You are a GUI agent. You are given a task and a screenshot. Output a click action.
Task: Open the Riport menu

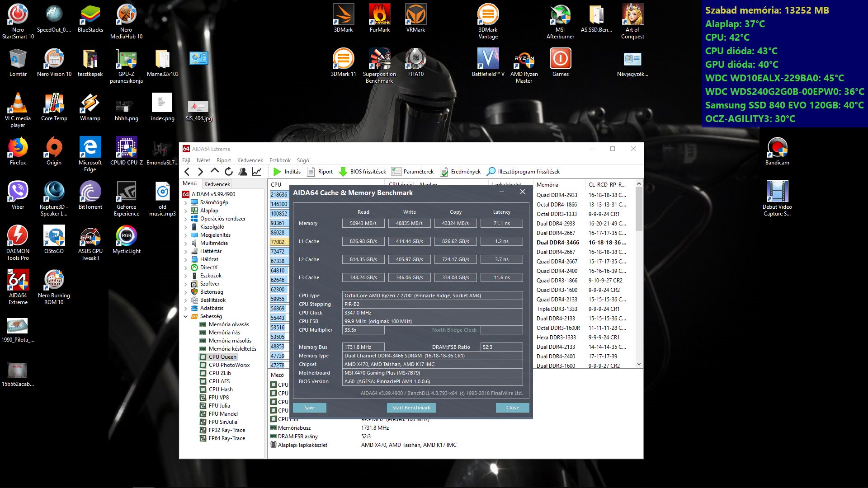(223, 160)
